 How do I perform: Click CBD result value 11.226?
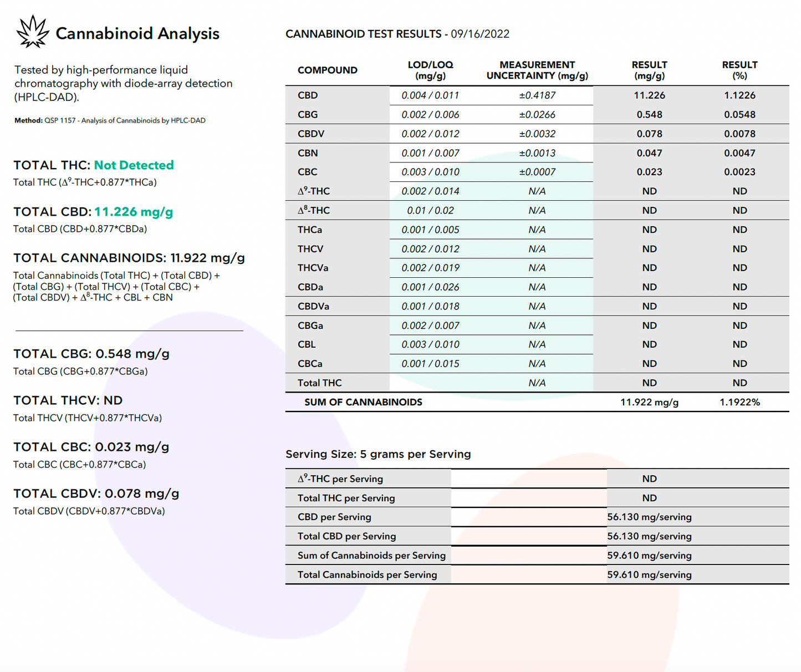click(650, 95)
